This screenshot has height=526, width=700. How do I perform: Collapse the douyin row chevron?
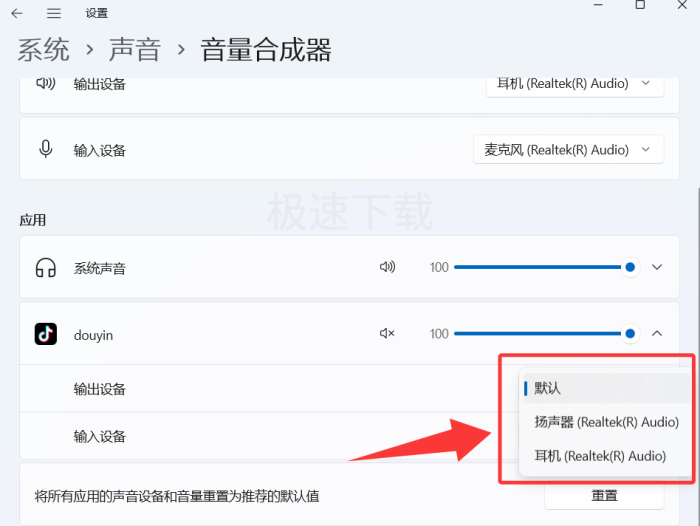657,334
